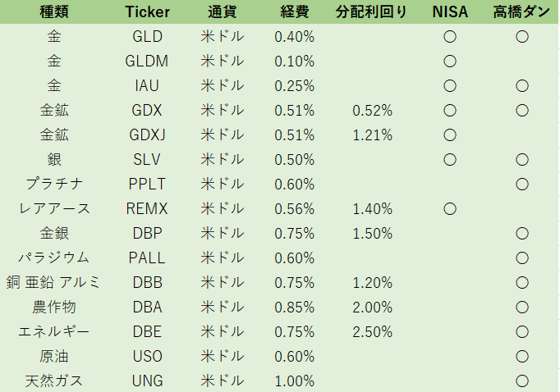Click the 銅 亜鉛 アルミ cell
The height and width of the screenshot is (392, 560).
53,283
